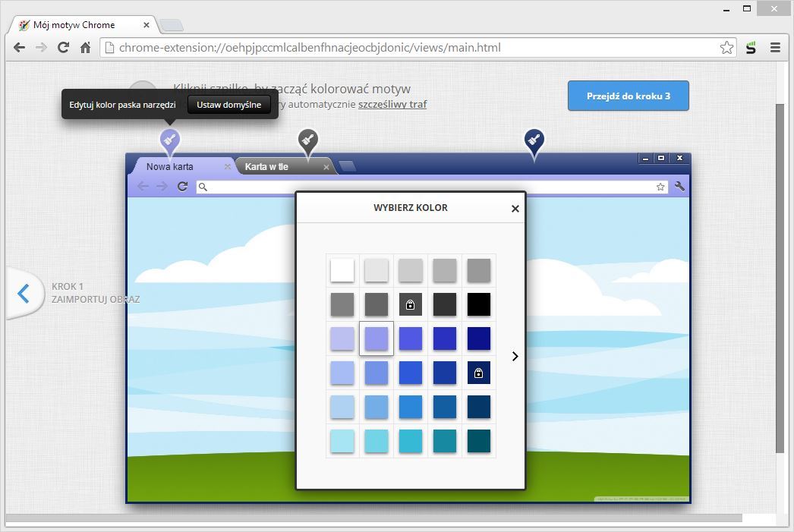Click the page vertical scrollbar
The width and height of the screenshot is (794, 532).
coord(780,279)
